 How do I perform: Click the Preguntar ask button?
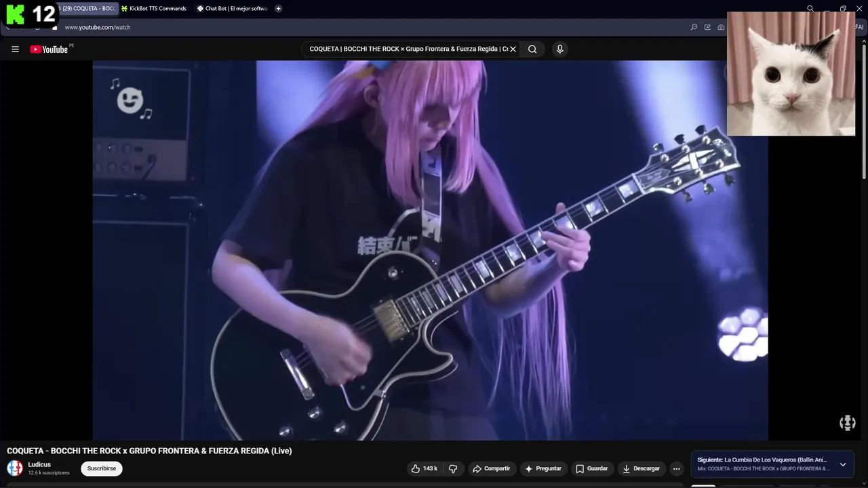(543, 468)
